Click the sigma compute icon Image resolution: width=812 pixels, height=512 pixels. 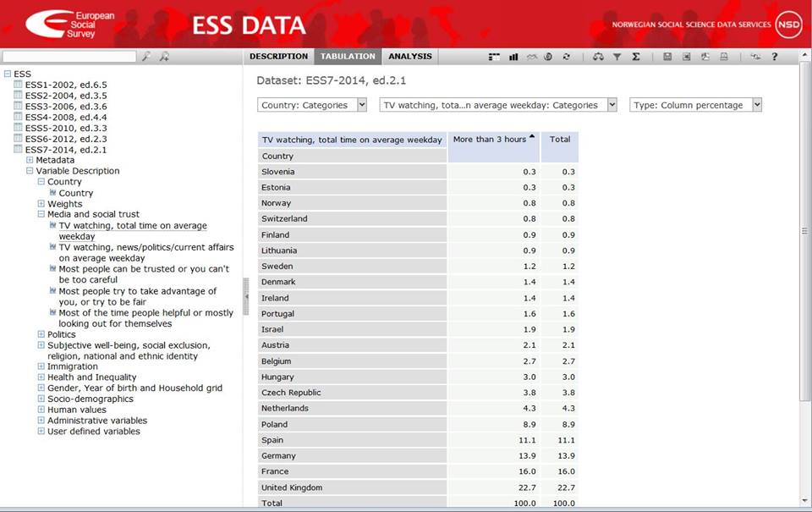coord(635,57)
